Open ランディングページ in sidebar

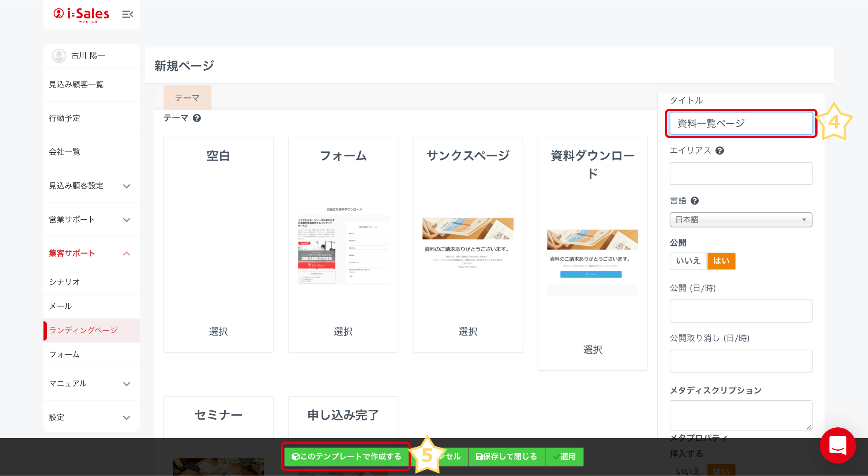(x=83, y=330)
